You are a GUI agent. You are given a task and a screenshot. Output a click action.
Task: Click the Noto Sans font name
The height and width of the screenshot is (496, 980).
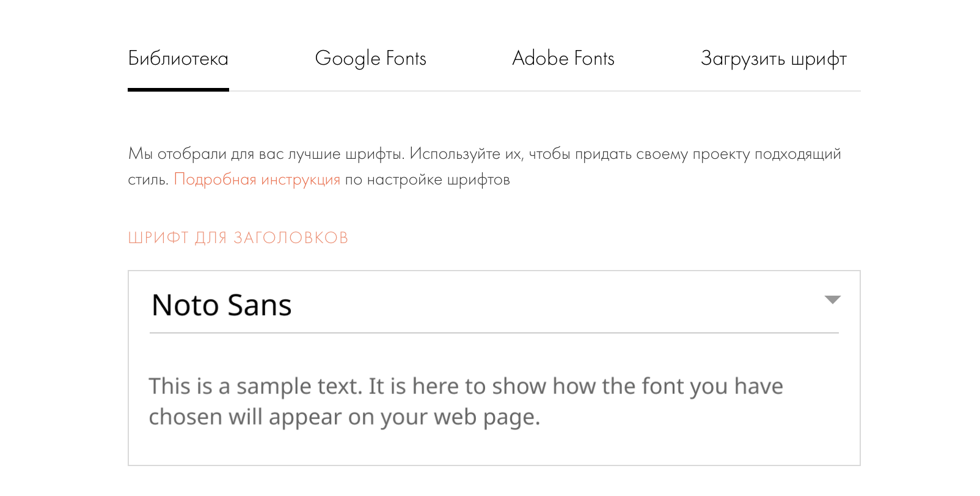(x=222, y=305)
